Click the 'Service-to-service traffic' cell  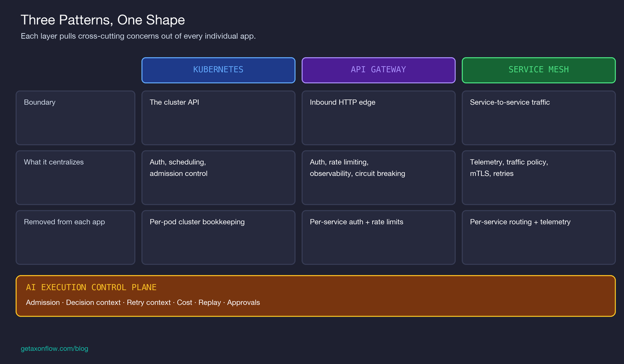click(x=539, y=118)
